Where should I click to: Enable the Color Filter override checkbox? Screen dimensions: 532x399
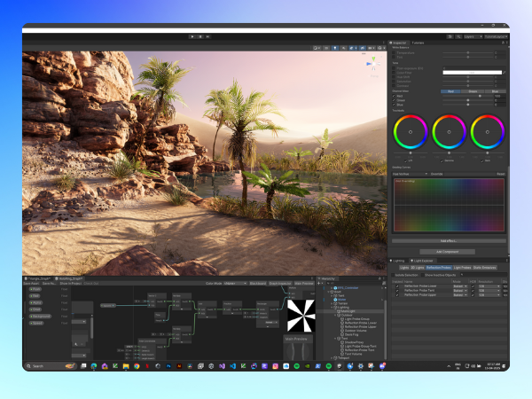tap(394, 73)
